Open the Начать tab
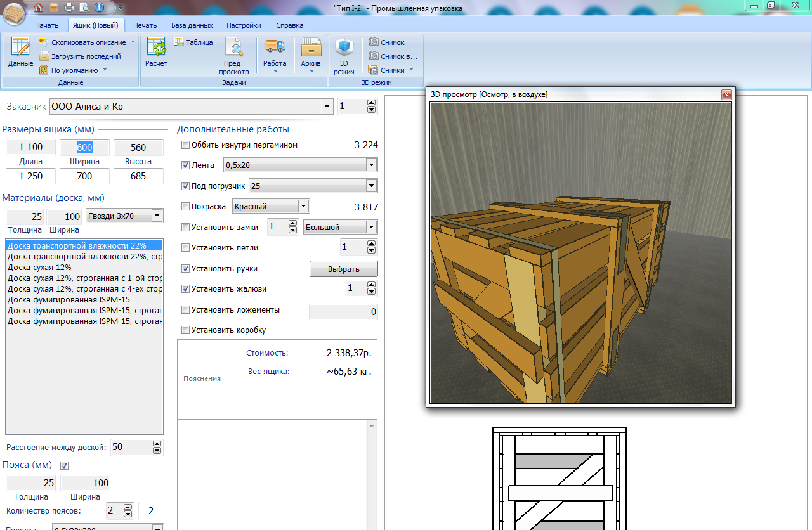 [x=47, y=25]
